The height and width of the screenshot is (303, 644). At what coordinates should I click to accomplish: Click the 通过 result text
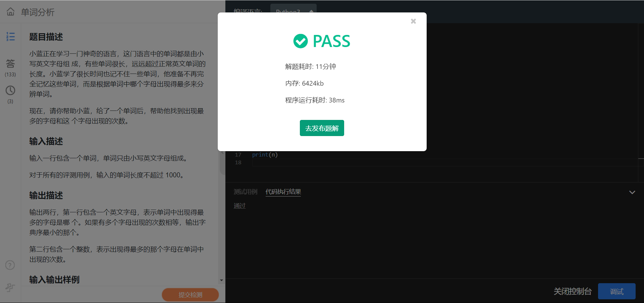pos(239,205)
